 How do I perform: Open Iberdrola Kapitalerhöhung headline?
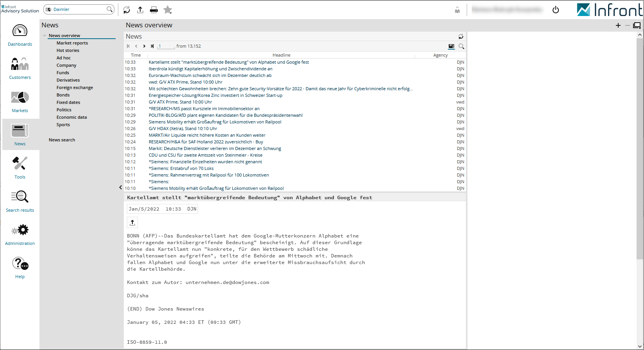point(211,69)
